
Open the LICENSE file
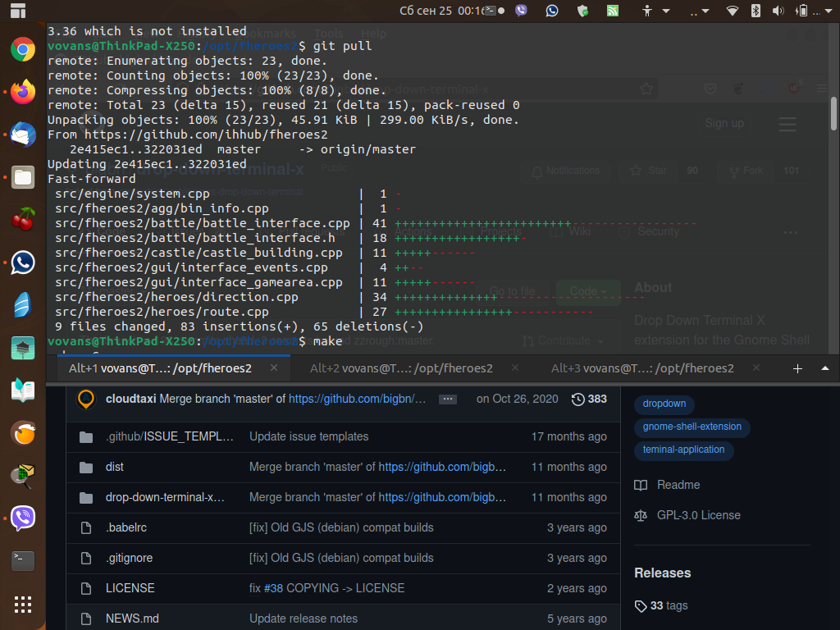click(x=130, y=588)
